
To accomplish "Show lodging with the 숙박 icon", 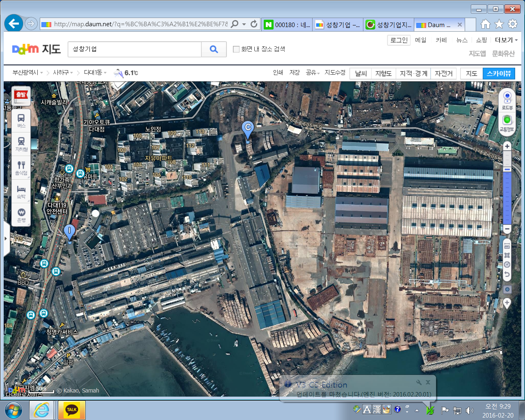I will point(21,191).
